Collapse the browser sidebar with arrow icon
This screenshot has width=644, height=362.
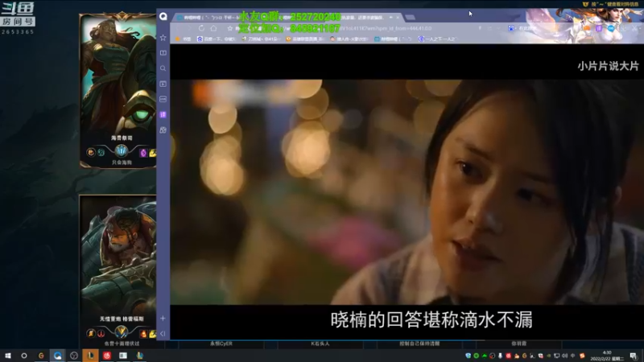tap(163, 334)
